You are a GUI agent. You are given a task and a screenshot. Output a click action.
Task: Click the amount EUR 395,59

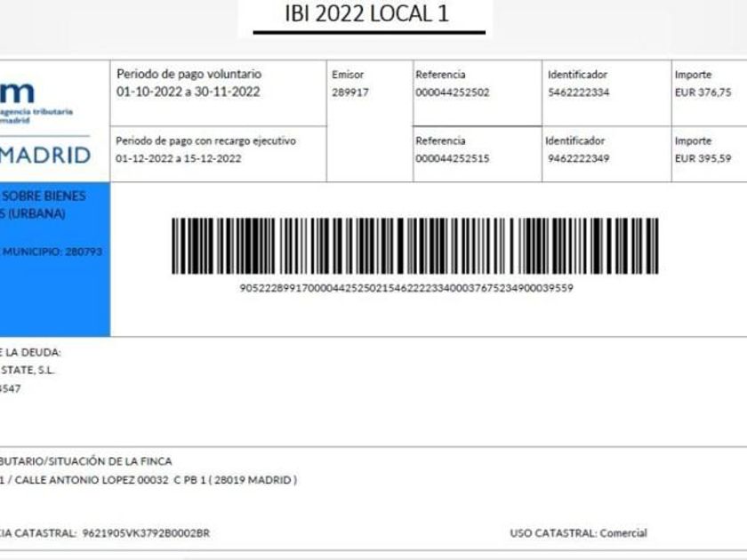click(703, 158)
